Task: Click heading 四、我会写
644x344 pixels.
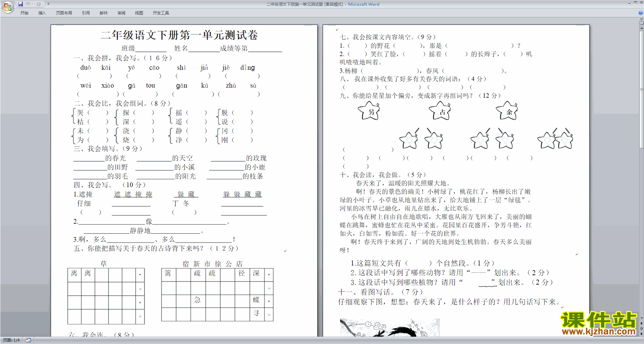Action: pyautogui.click(x=110, y=185)
